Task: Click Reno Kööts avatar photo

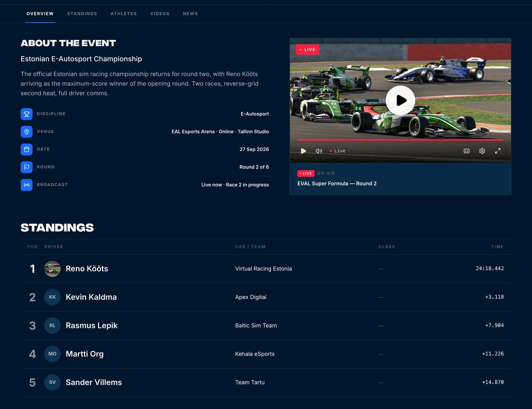Action: [x=53, y=269]
